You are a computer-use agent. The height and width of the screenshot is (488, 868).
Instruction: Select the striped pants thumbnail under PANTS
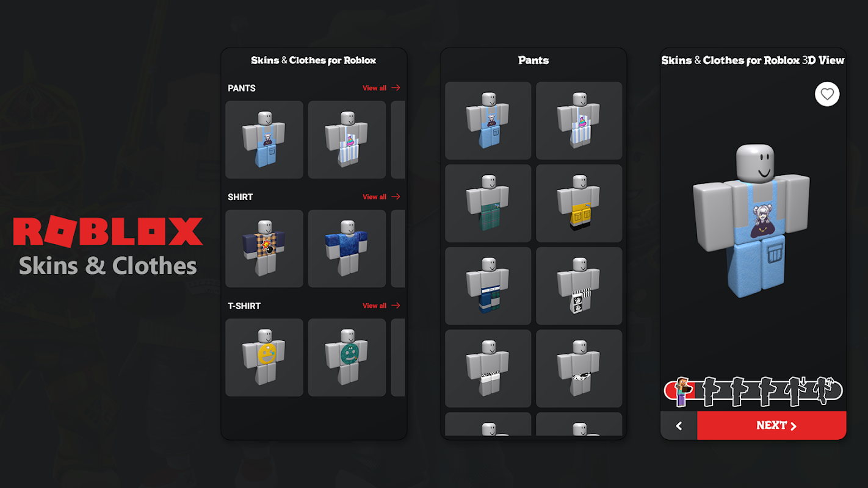pos(347,140)
